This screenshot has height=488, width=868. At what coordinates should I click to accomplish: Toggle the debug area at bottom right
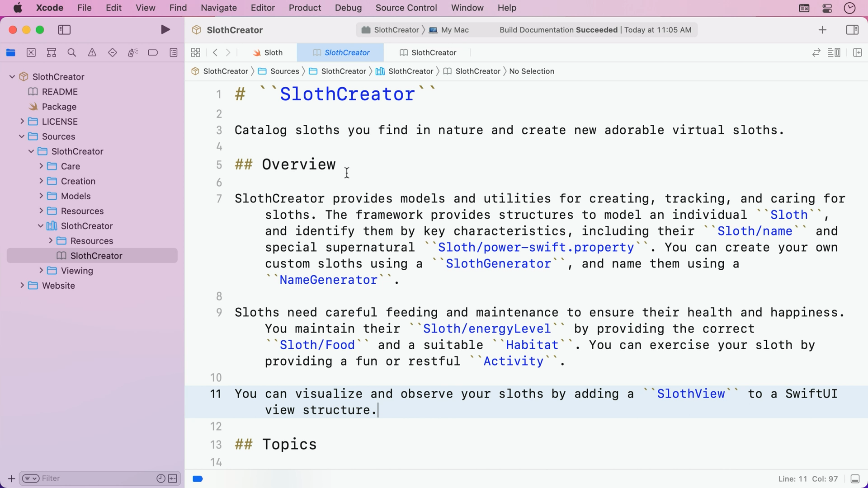click(x=855, y=479)
